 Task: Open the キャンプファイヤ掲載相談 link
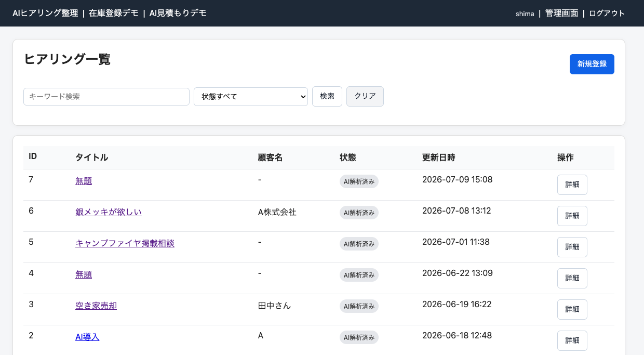tap(125, 243)
